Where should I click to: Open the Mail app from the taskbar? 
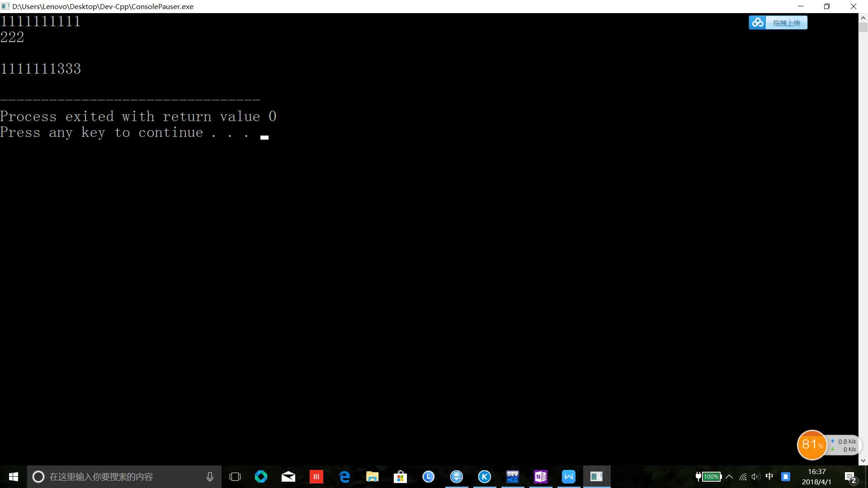pos(288,477)
